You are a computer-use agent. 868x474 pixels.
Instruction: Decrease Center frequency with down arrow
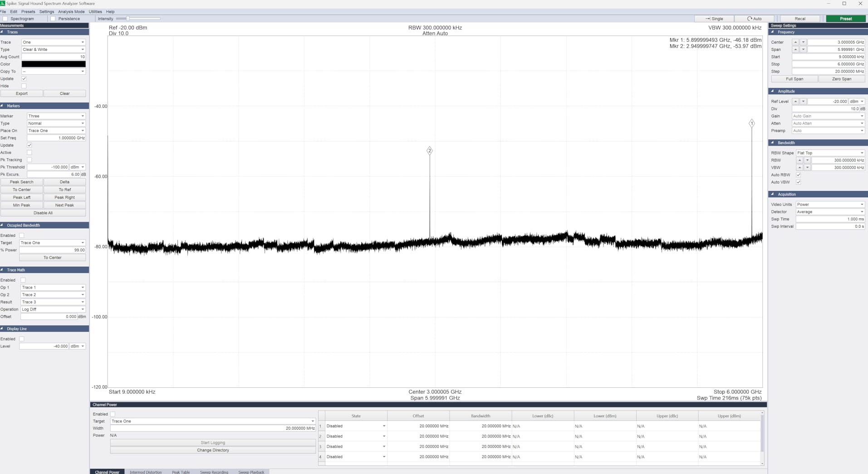click(x=803, y=42)
